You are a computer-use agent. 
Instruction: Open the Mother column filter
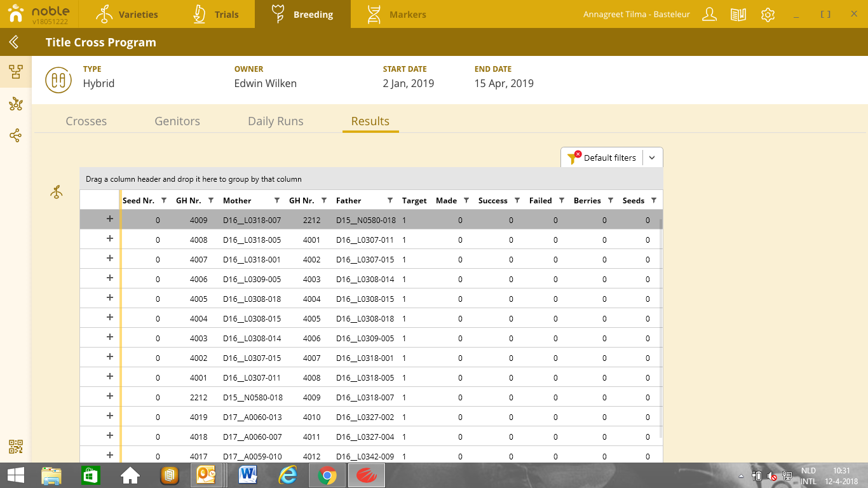277,201
